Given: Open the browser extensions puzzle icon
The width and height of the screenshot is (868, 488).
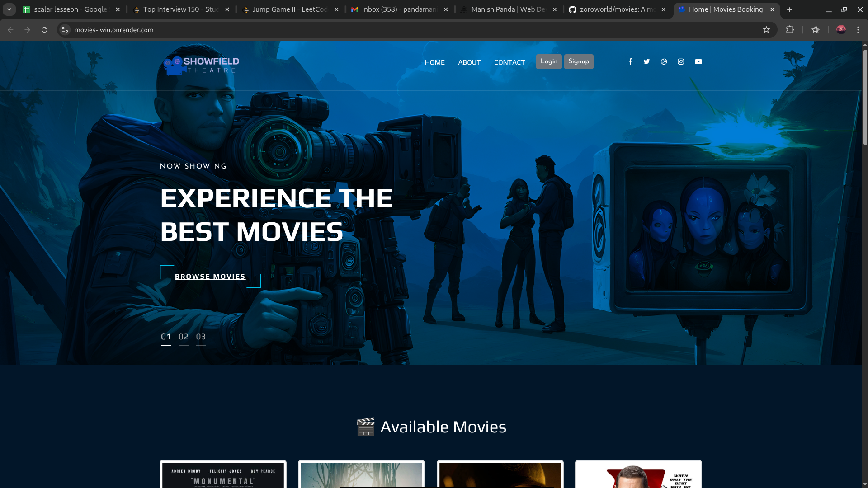Looking at the screenshot, I should point(790,30).
